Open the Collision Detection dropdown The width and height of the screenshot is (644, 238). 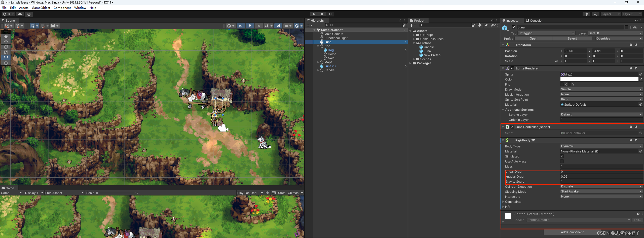601,186
